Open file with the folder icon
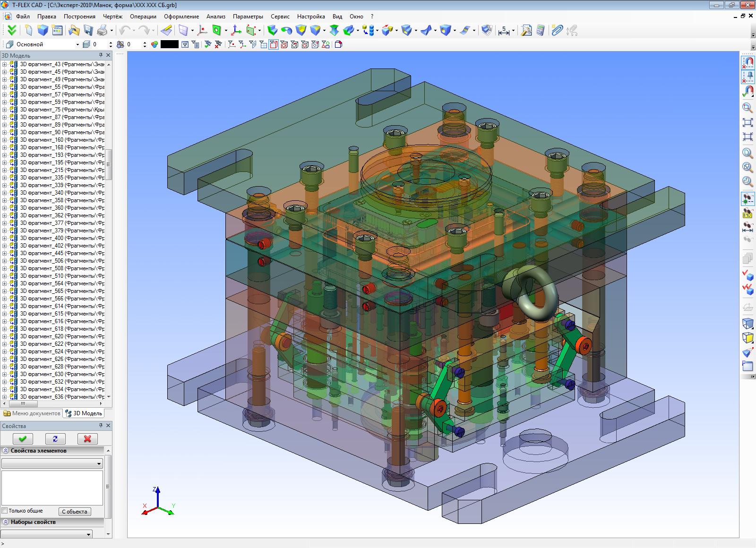Viewport: 756px width, 548px height. (x=74, y=31)
